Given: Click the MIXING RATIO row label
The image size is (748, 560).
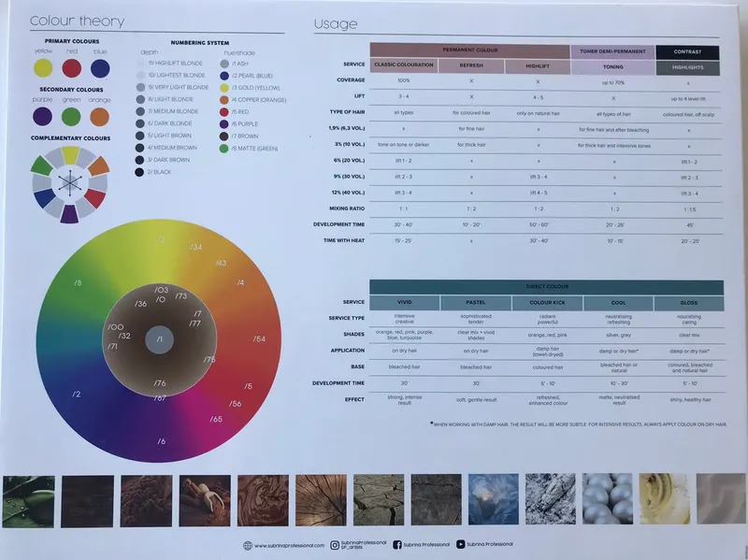Looking at the screenshot, I should (x=347, y=208).
